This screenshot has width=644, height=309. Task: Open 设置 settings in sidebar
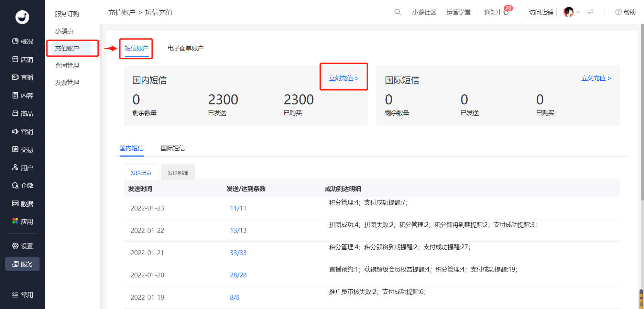[22, 246]
